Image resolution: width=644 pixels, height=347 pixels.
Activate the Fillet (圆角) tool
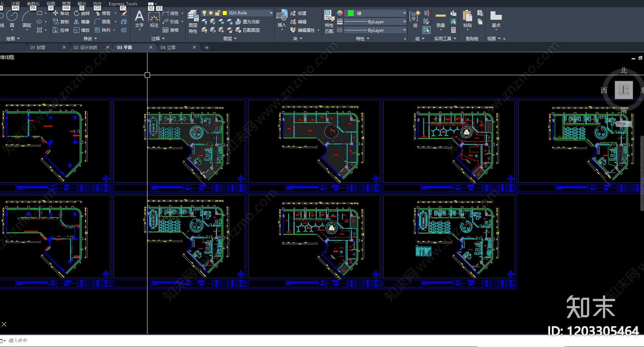103,22
